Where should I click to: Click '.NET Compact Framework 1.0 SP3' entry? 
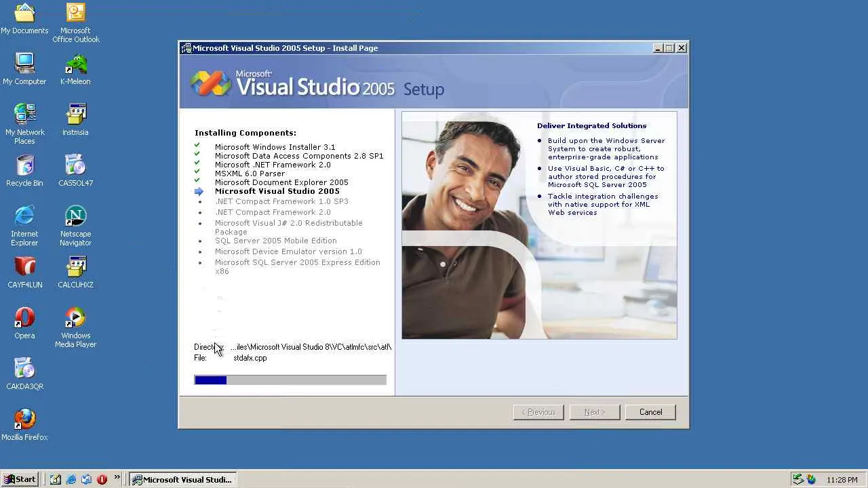click(281, 201)
